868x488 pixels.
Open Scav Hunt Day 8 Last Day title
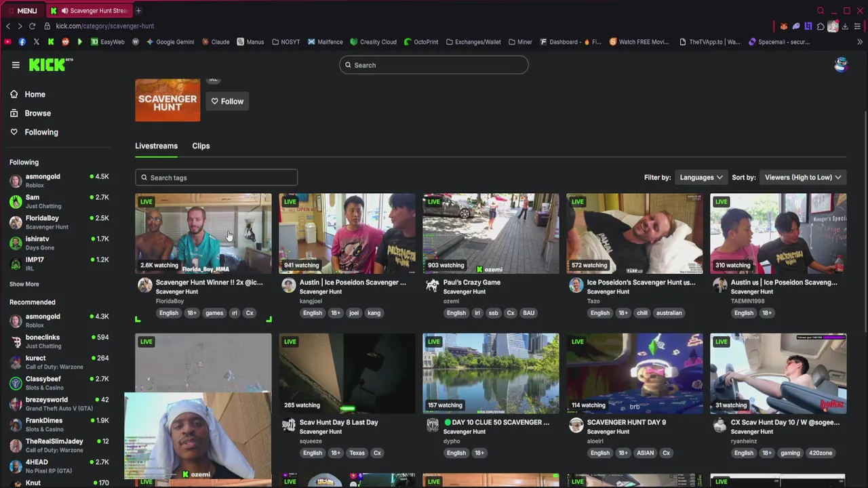point(338,422)
